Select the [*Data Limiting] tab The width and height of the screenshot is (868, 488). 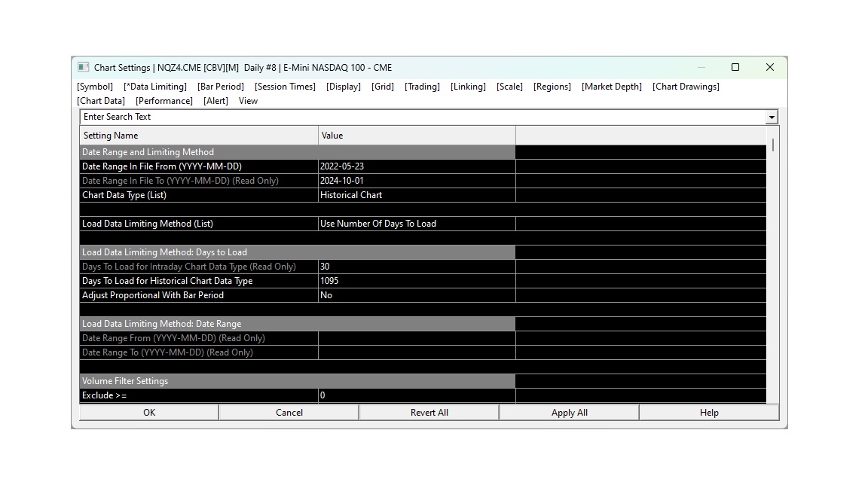point(155,87)
